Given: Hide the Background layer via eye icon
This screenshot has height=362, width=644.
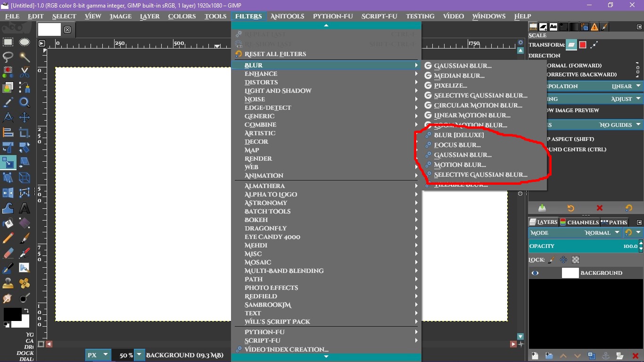Looking at the screenshot, I should [x=535, y=273].
